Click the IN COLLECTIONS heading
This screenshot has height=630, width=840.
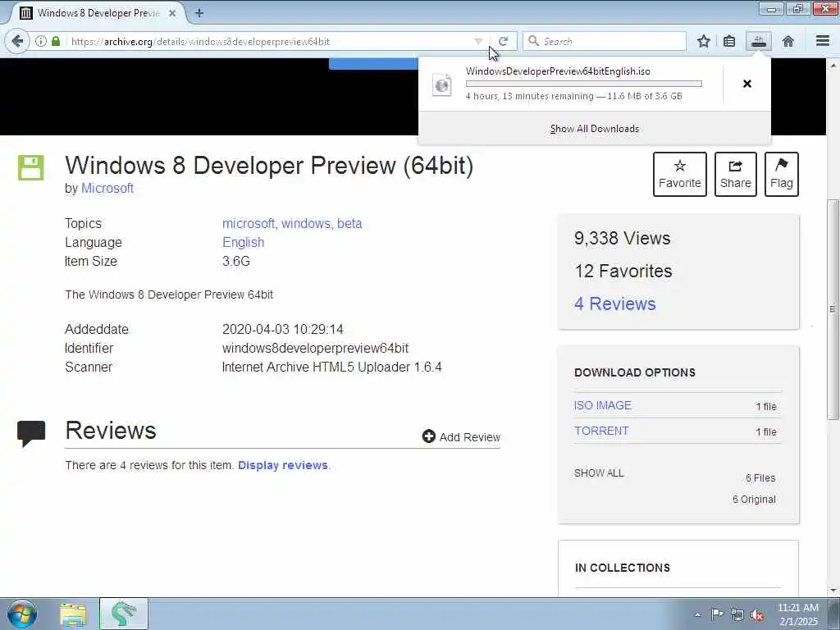coord(623,568)
